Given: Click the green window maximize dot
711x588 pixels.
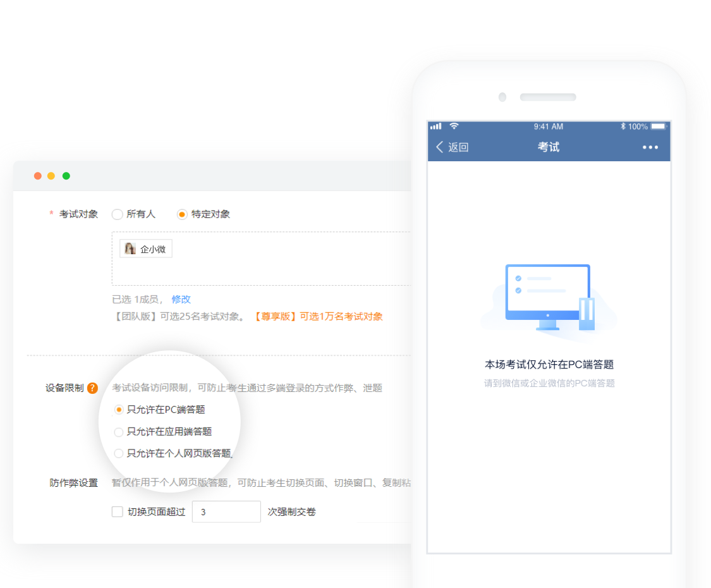Looking at the screenshot, I should [x=66, y=176].
